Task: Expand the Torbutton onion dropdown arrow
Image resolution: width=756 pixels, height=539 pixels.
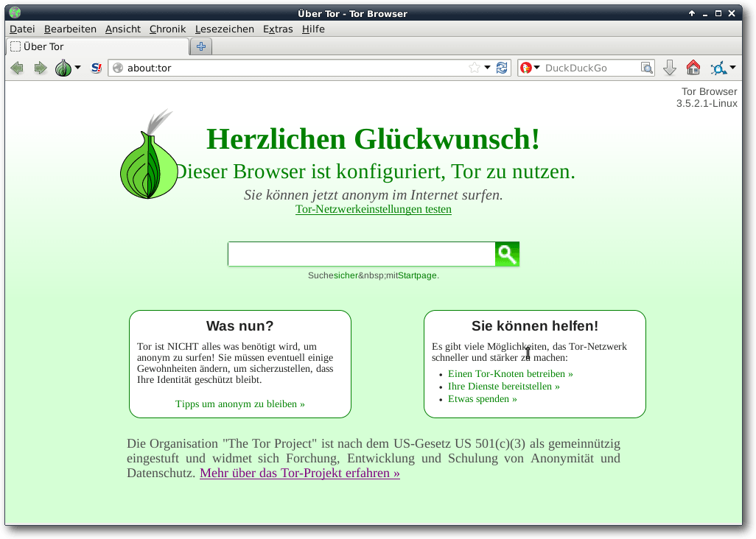Action: (77, 68)
